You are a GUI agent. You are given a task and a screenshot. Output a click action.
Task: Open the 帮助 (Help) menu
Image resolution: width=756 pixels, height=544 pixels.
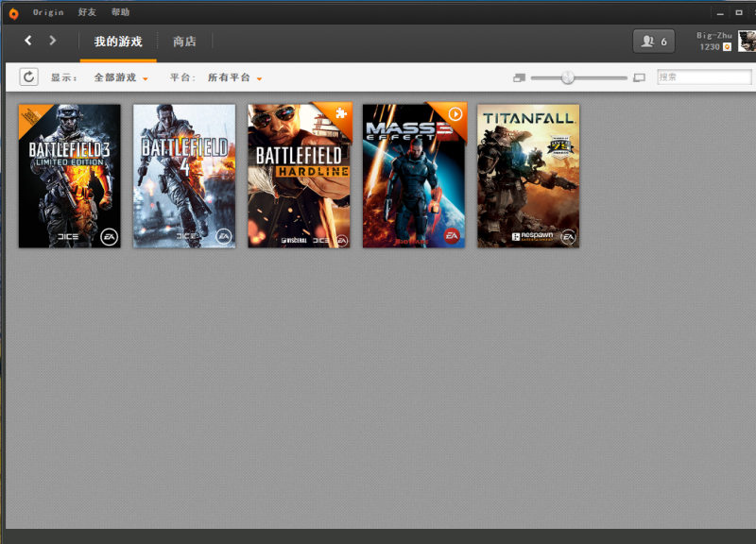point(121,12)
